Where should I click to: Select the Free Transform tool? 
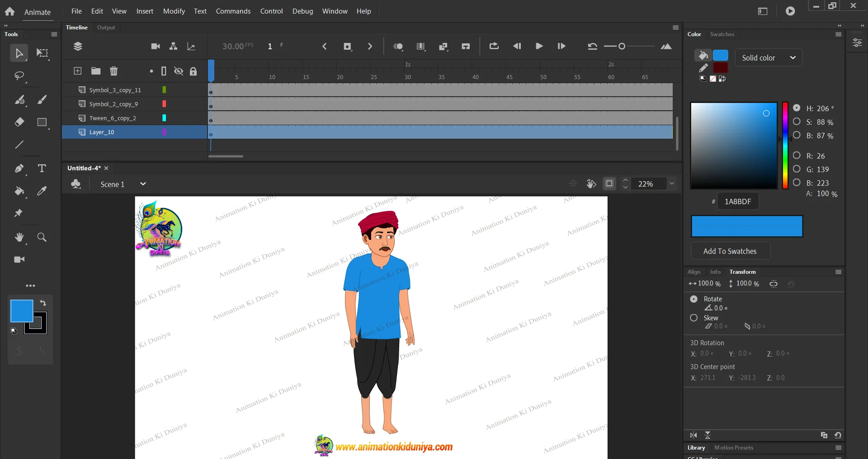pyautogui.click(x=42, y=53)
